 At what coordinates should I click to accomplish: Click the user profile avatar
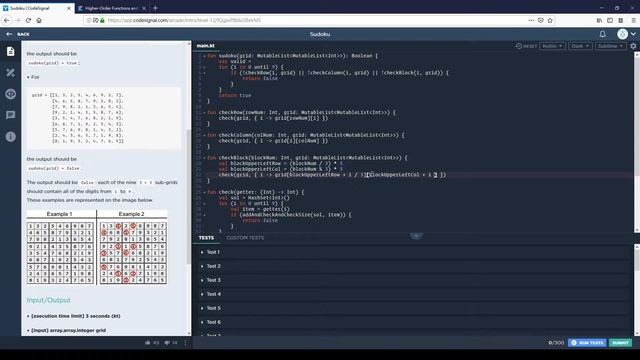[622, 34]
